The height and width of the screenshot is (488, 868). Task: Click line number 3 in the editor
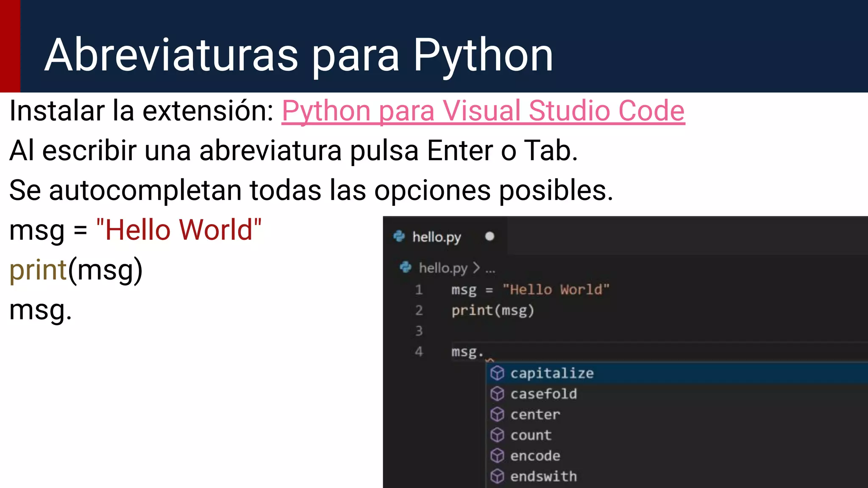click(x=419, y=331)
